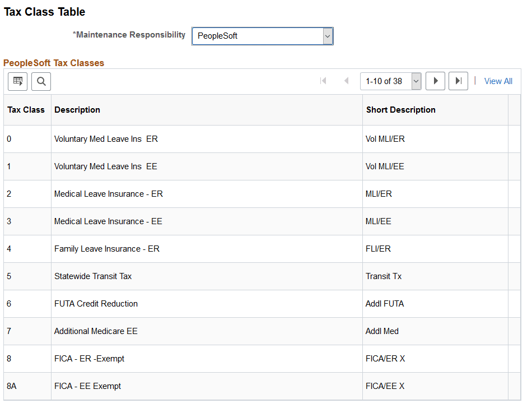Advance to the next rows with the right arrow icon
The width and height of the screenshot is (532, 408).
(x=435, y=81)
